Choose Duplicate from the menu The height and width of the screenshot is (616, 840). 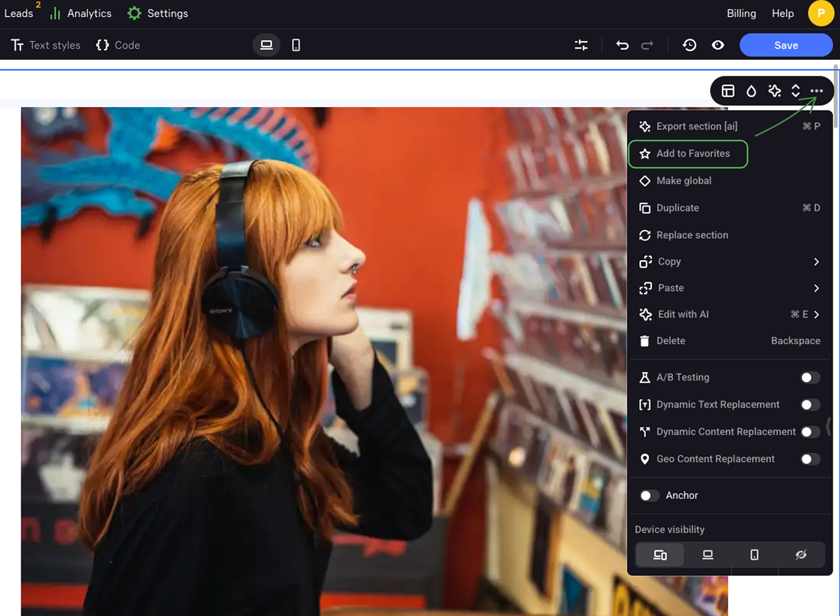tap(677, 208)
